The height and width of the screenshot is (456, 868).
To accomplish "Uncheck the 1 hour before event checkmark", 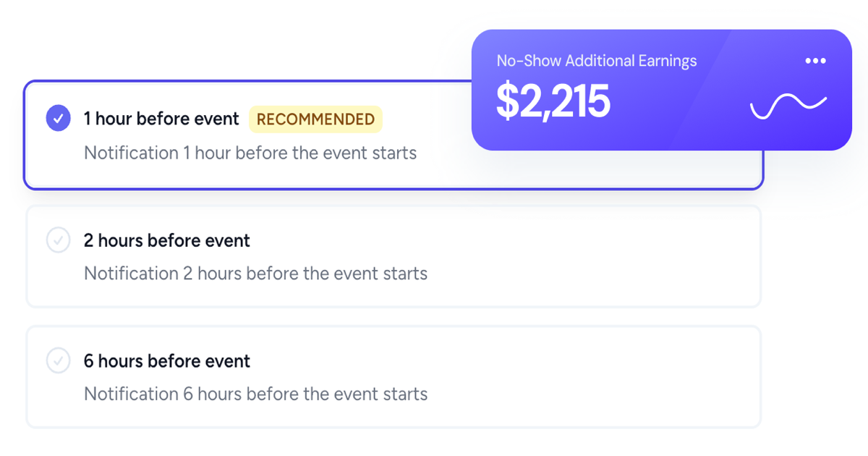I will [58, 118].
